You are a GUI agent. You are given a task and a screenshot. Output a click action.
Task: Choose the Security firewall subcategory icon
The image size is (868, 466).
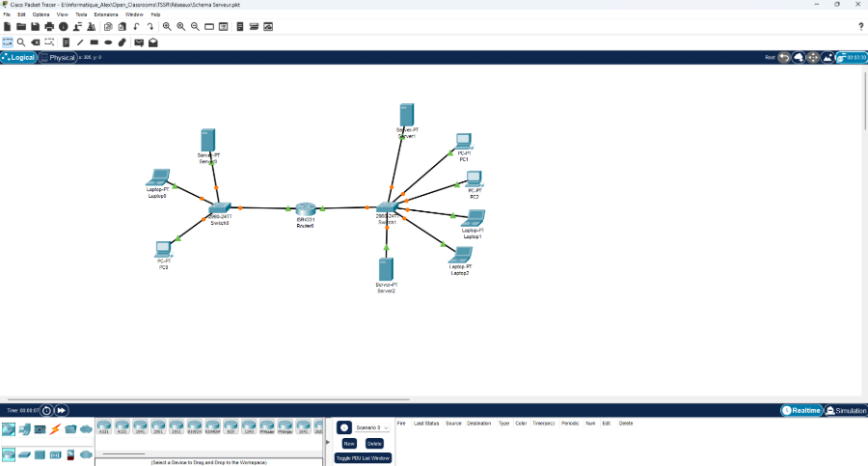coord(70,455)
